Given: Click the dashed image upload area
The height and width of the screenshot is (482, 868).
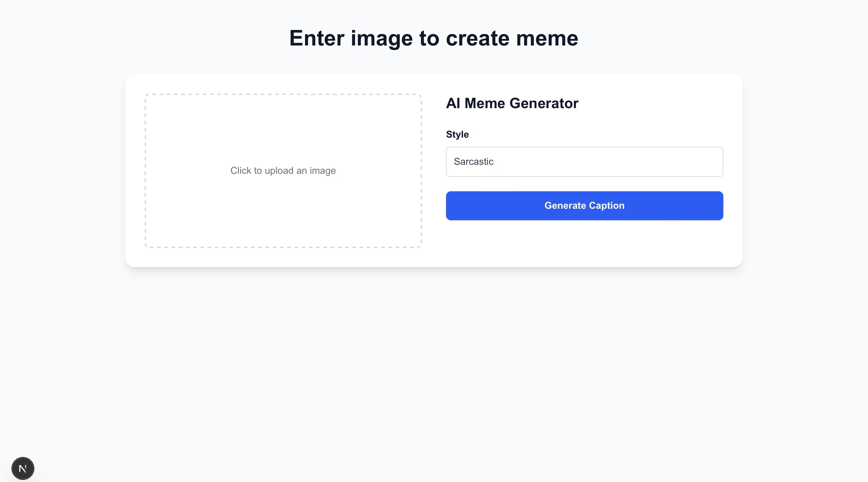Looking at the screenshot, I should point(283,135).
